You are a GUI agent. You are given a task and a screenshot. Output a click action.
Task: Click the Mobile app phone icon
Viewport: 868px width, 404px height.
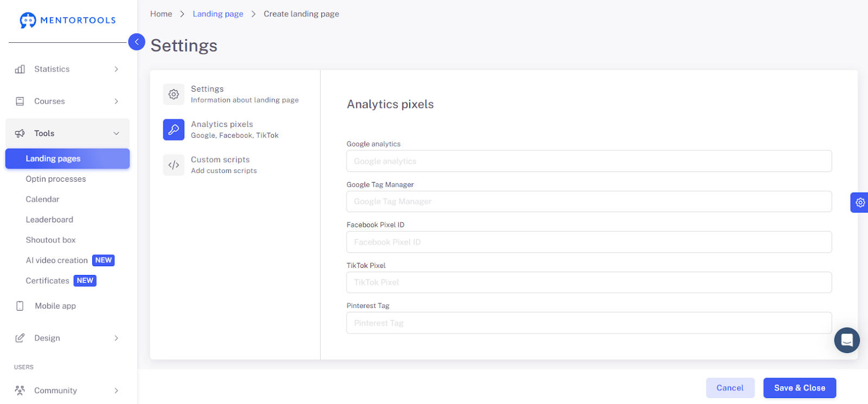click(20, 306)
